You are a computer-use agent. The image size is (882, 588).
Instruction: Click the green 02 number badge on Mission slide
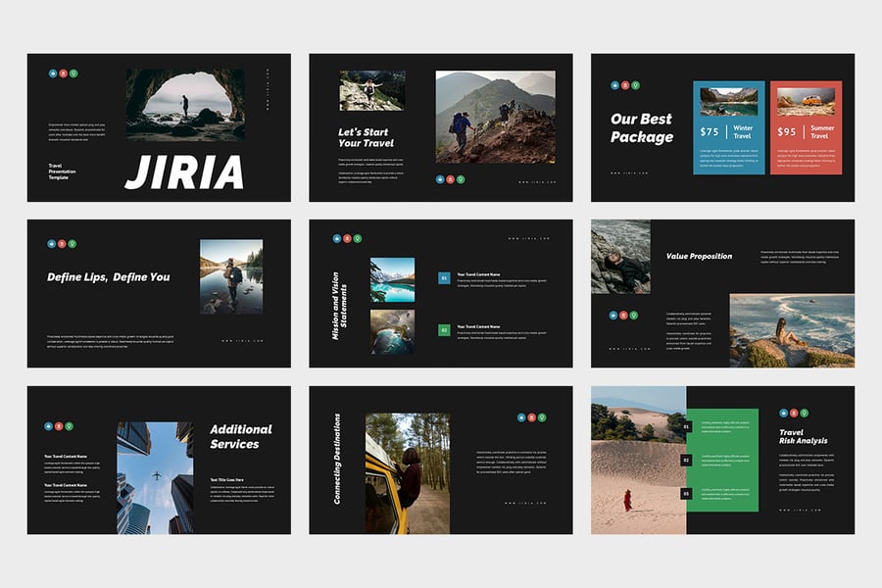(x=444, y=330)
